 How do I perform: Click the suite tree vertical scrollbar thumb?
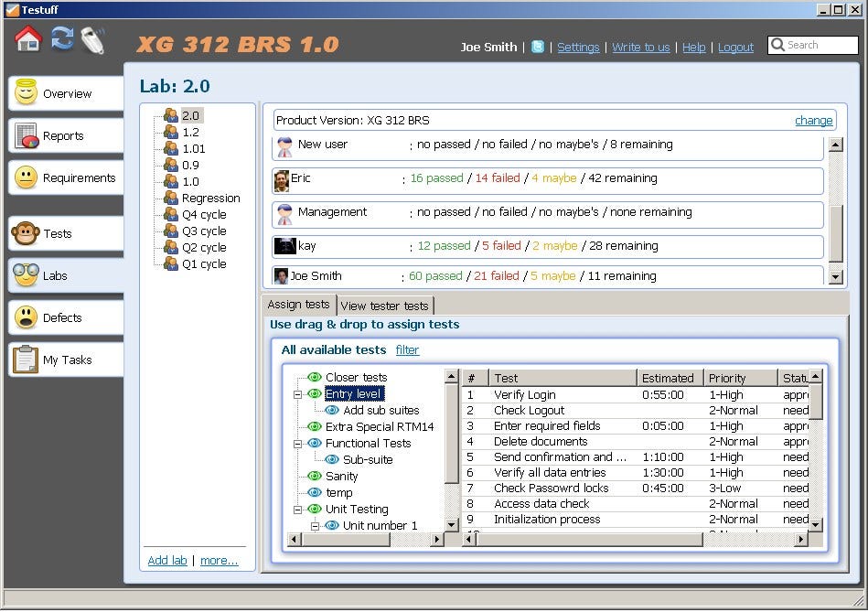(452, 433)
